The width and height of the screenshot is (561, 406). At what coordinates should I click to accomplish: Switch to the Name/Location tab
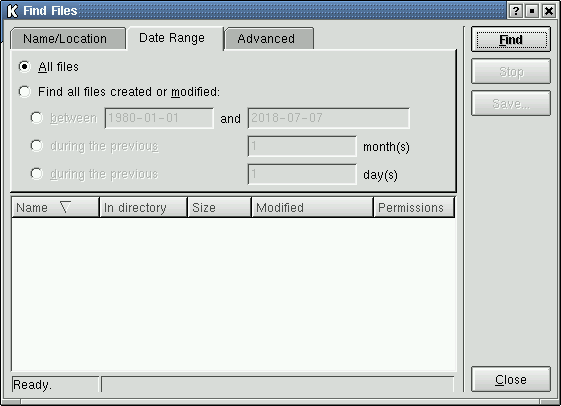pos(68,39)
